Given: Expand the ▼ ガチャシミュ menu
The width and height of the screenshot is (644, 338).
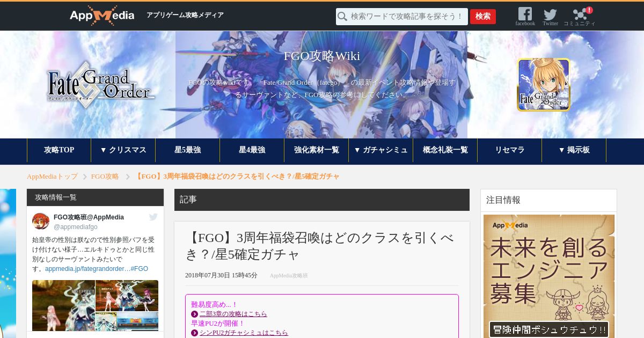Looking at the screenshot, I should (x=381, y=150).
